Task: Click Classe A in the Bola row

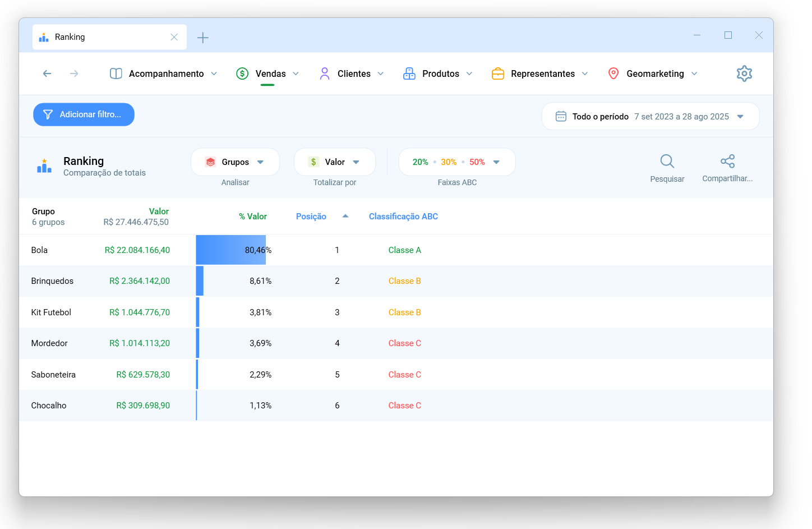Action: 404,250
